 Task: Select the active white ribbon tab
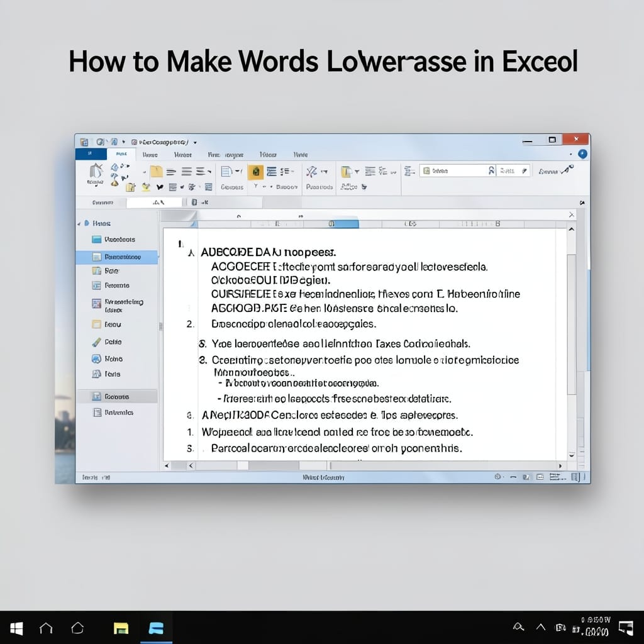tap(121, 154)
